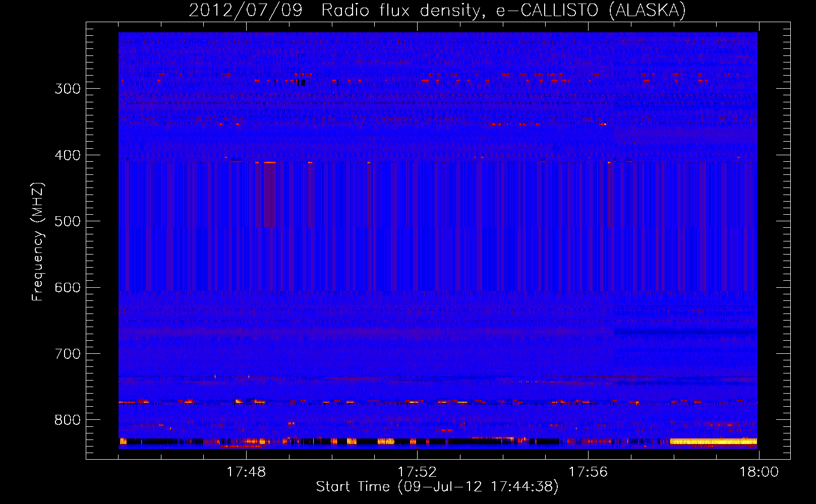Click the 500 frequency tick label
Screen dimensions: 816x504
pyautogui.click(x=68, y=221)
